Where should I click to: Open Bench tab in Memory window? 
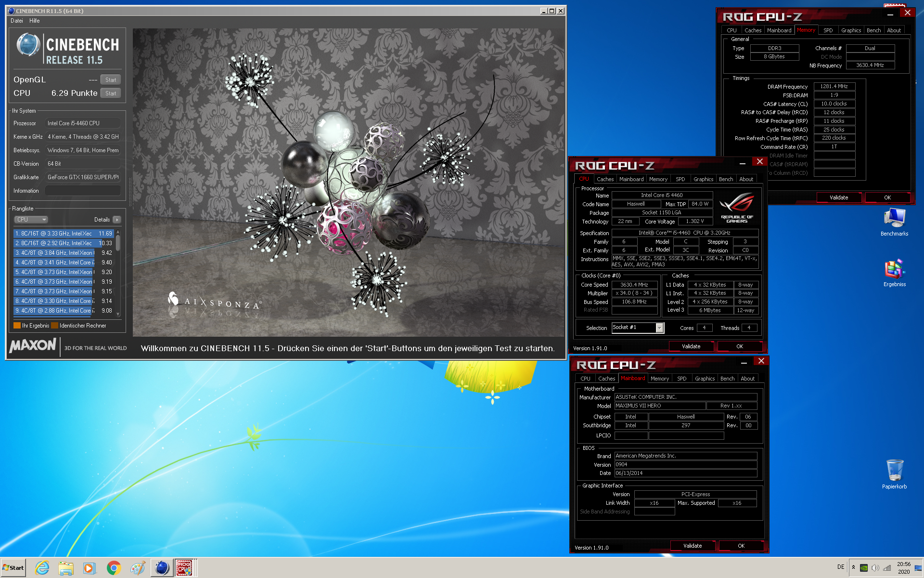tap(873, 30)
